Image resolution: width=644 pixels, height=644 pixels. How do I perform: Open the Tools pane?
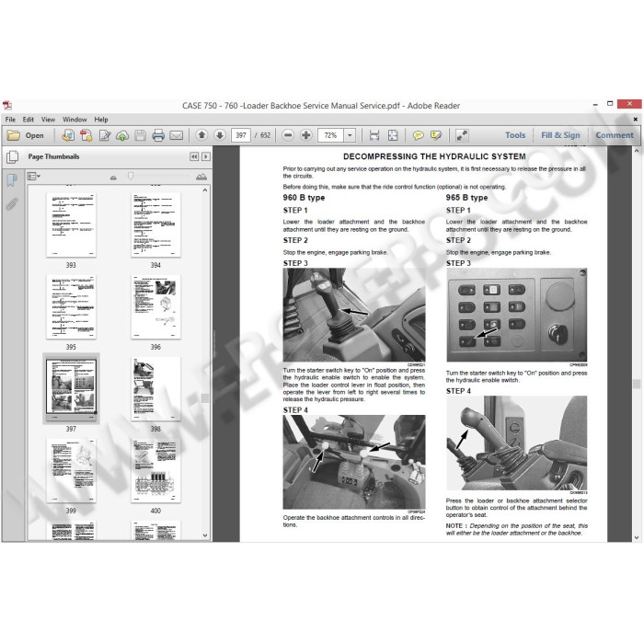click(515, 135)
